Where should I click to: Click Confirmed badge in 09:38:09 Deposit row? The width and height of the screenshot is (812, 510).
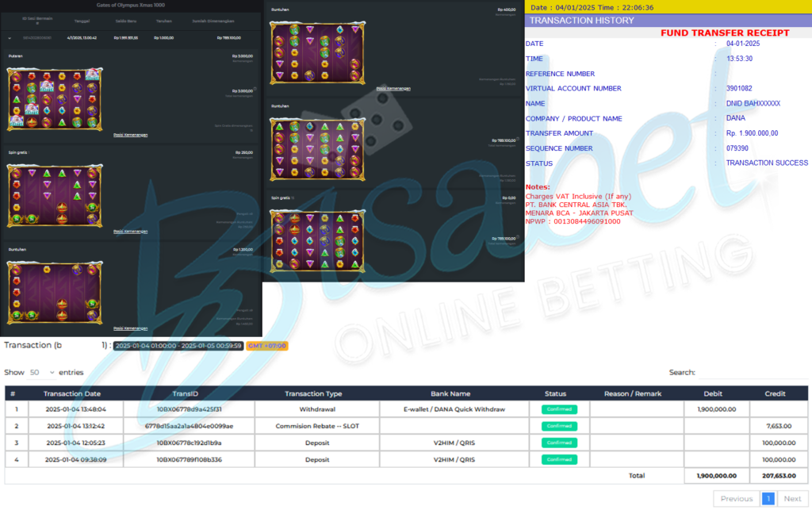(559, 459)
